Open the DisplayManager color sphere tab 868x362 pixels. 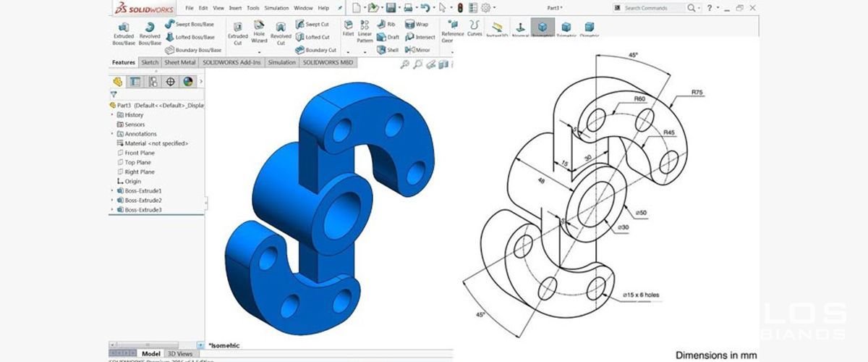pyautogui.click(x=188, y=82)
